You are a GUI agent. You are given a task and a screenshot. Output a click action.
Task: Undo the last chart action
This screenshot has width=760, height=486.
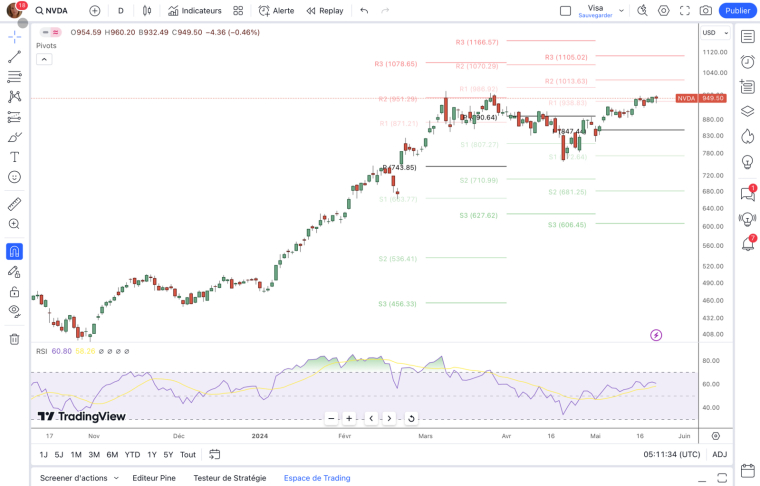click(364, 11)
